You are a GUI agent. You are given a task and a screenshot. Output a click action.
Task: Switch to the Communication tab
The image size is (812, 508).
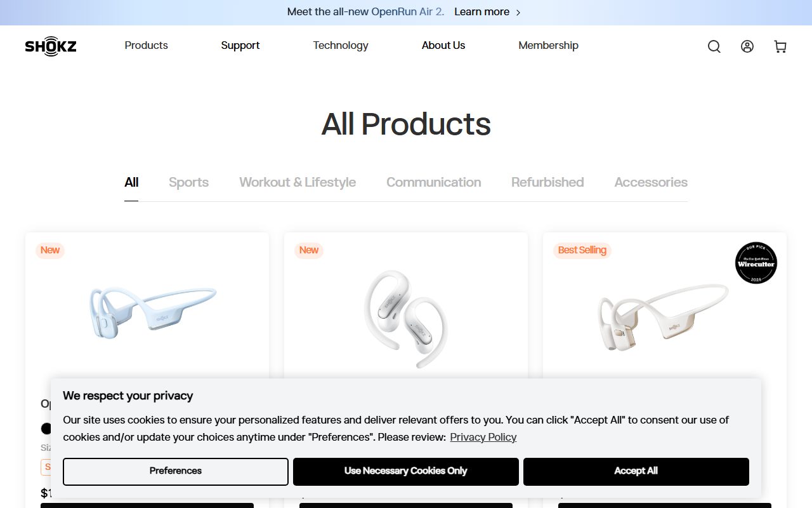434,182
